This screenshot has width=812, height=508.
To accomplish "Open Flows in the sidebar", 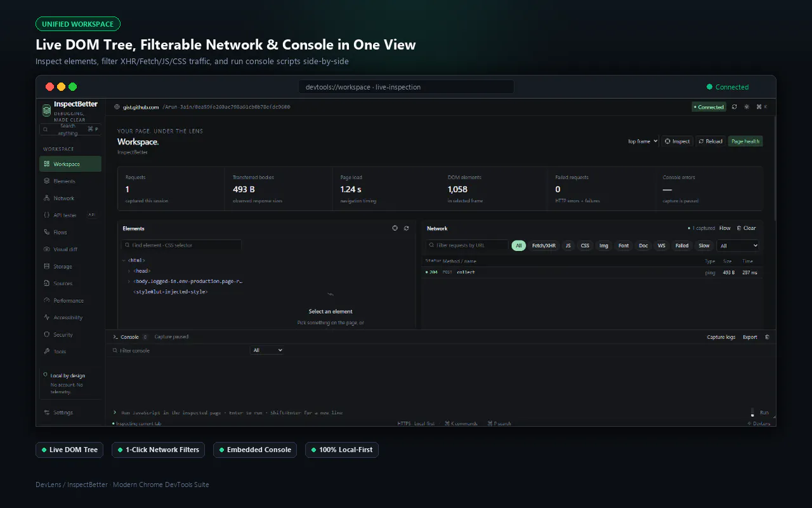I will click(x=70, y=232).
